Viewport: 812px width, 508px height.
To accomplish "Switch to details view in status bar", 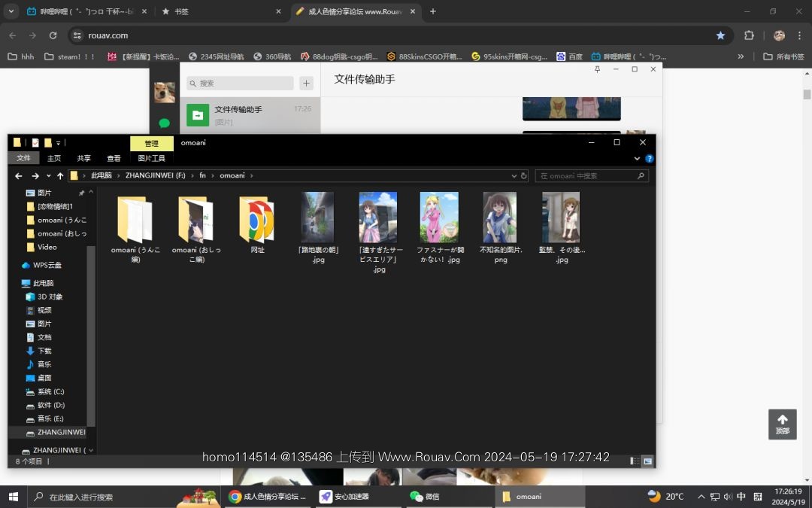I will tap(635, 461).
